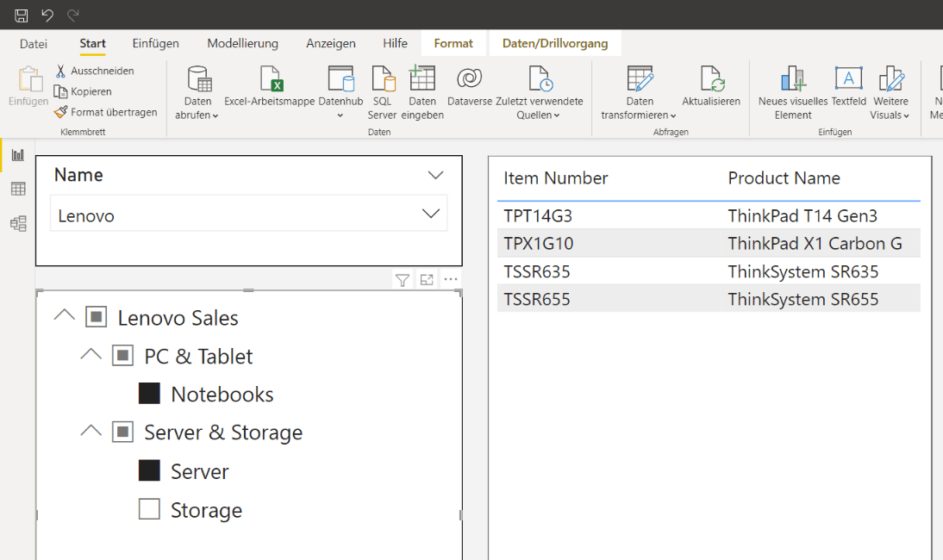Open Daten eingeben to create a table
This screenshot has width=943, height=560.
422,90
